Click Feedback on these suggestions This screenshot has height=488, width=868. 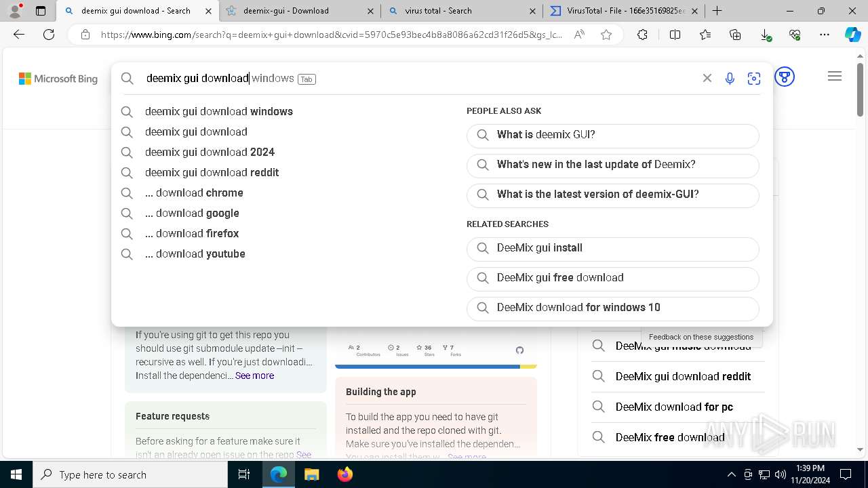701,337
